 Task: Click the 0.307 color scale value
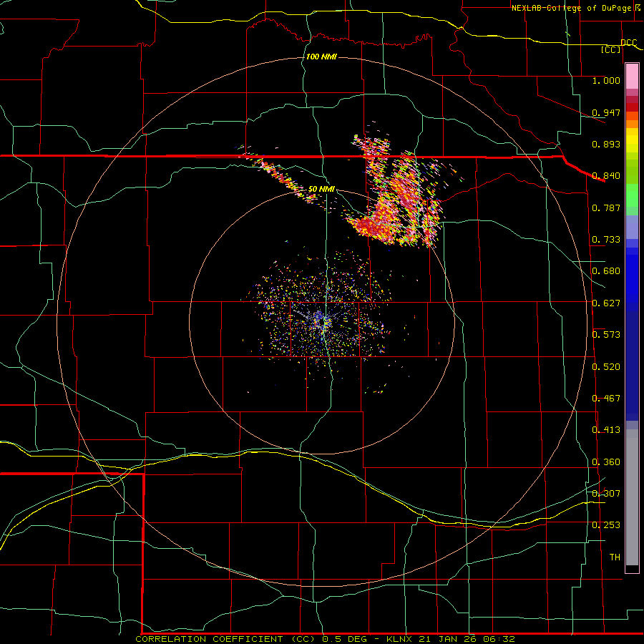click(x=606, y=494)
